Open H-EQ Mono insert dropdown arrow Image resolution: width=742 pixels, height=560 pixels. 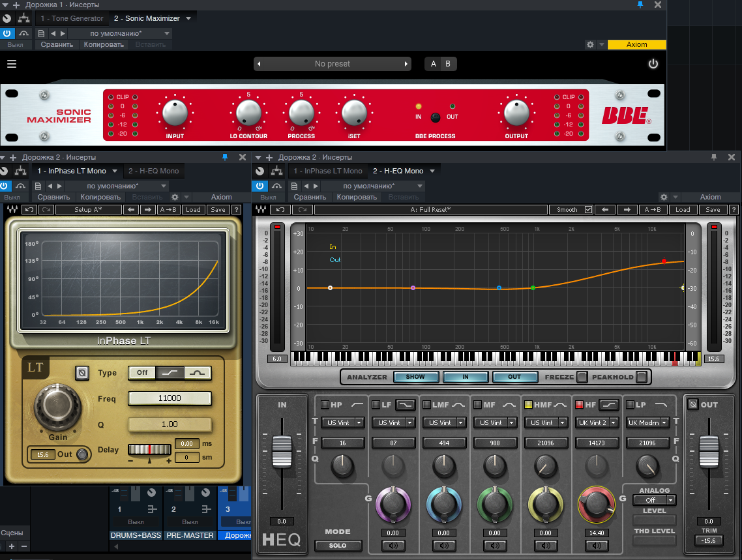pos(432,171)
